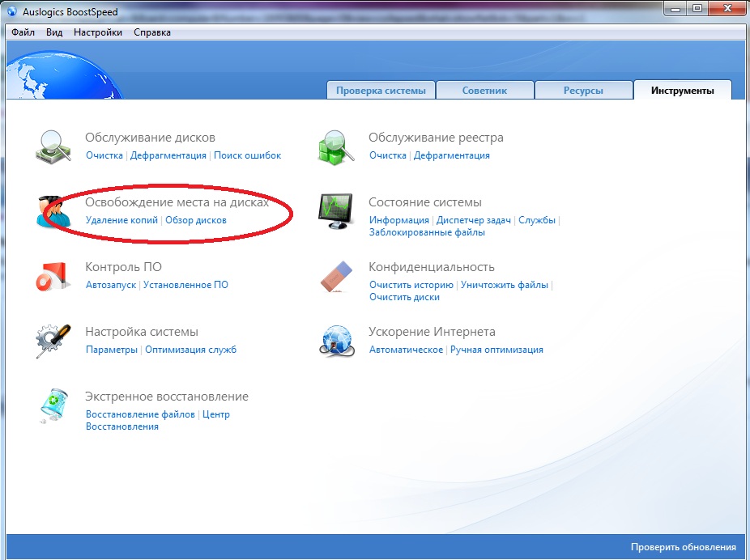
Task: Click the system status monitor icon
Action: 336,210
